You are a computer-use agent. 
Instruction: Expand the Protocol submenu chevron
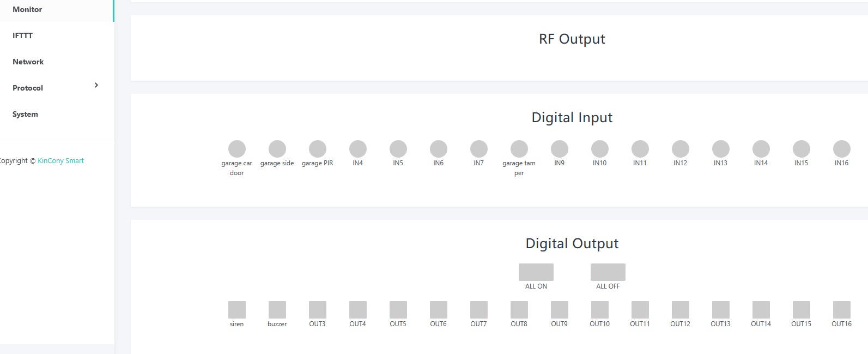click(x=96, y=85)
